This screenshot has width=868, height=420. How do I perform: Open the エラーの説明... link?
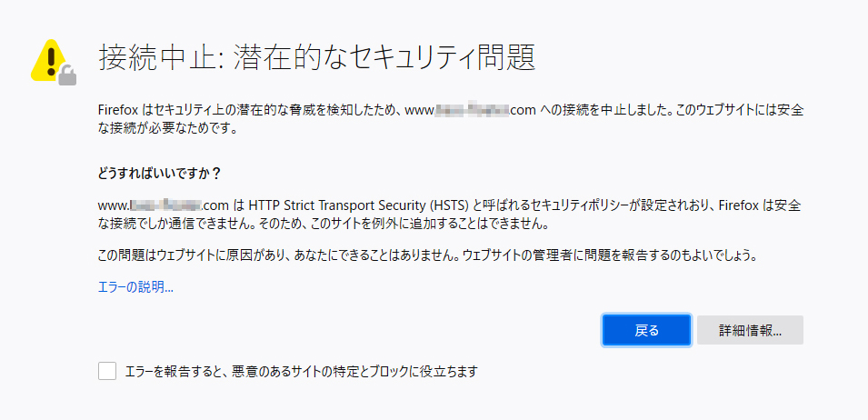135,287
